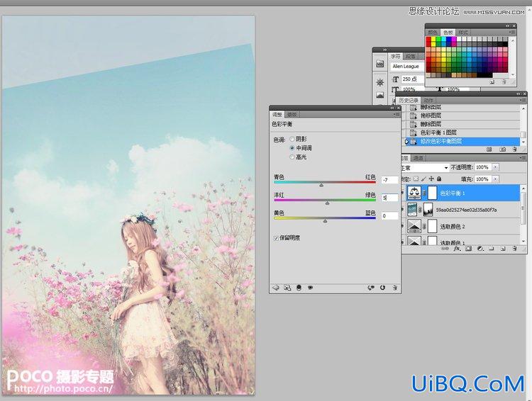Image resolution: width=532 pixels, height=401 pixels.
Task: Click the view previous state icon
Action: (371, 288)
